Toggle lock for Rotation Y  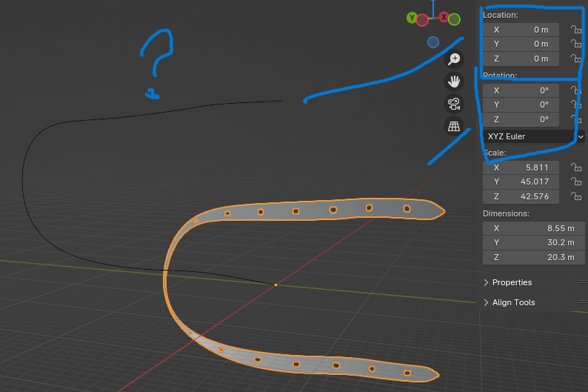(575, 104)
